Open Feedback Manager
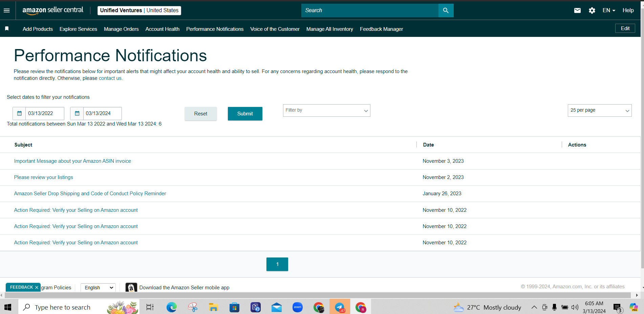 click(381, 29)
